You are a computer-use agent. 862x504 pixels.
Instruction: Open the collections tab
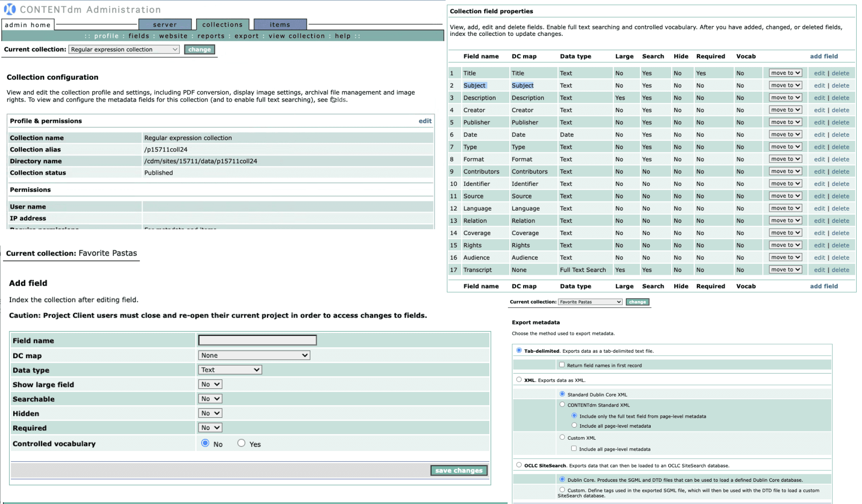[222, 25]
